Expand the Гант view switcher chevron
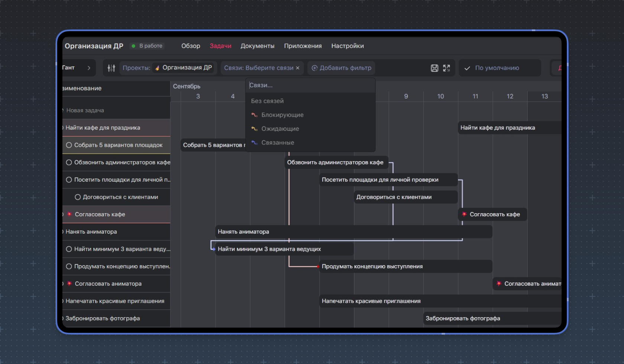 89,68
